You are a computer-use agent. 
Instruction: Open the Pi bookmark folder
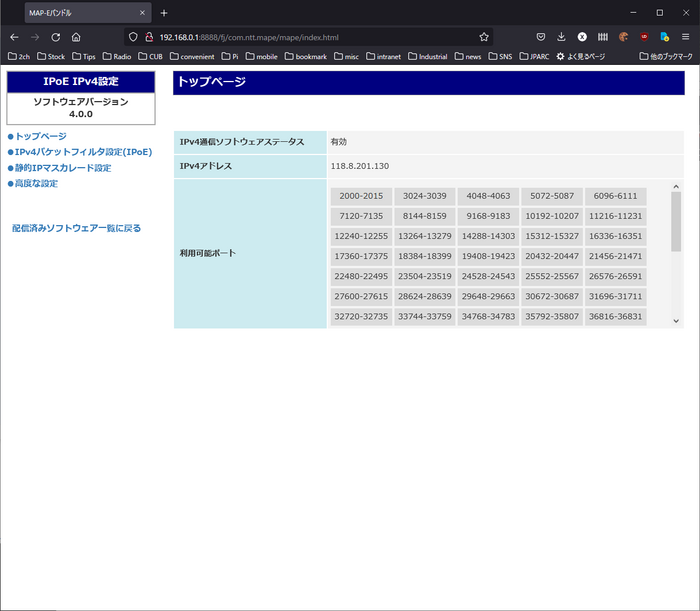pyautogui.click(x=230, y=57)
